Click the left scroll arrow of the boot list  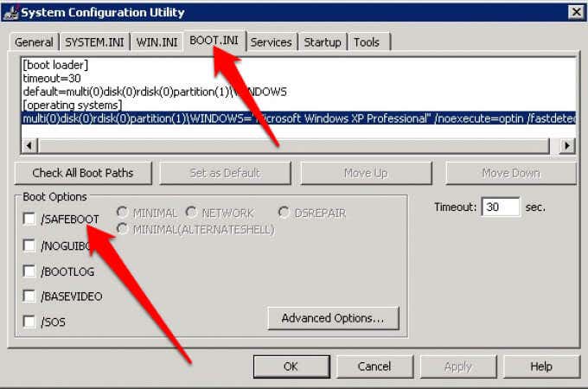coord(29,145)
